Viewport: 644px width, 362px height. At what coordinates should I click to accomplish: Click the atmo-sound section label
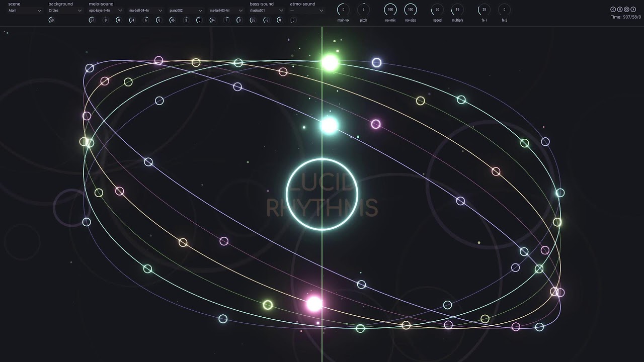click(302, 4)
